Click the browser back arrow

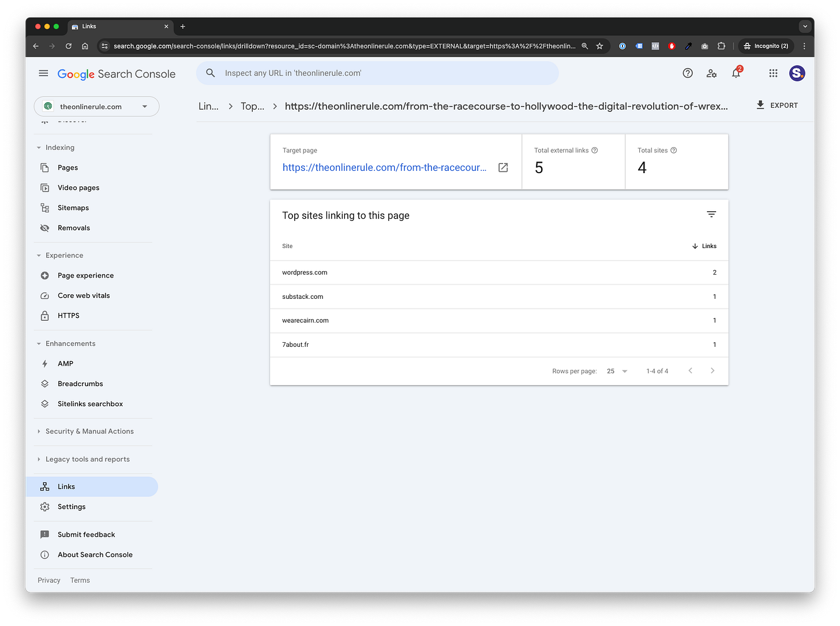[x=36, y=46]
